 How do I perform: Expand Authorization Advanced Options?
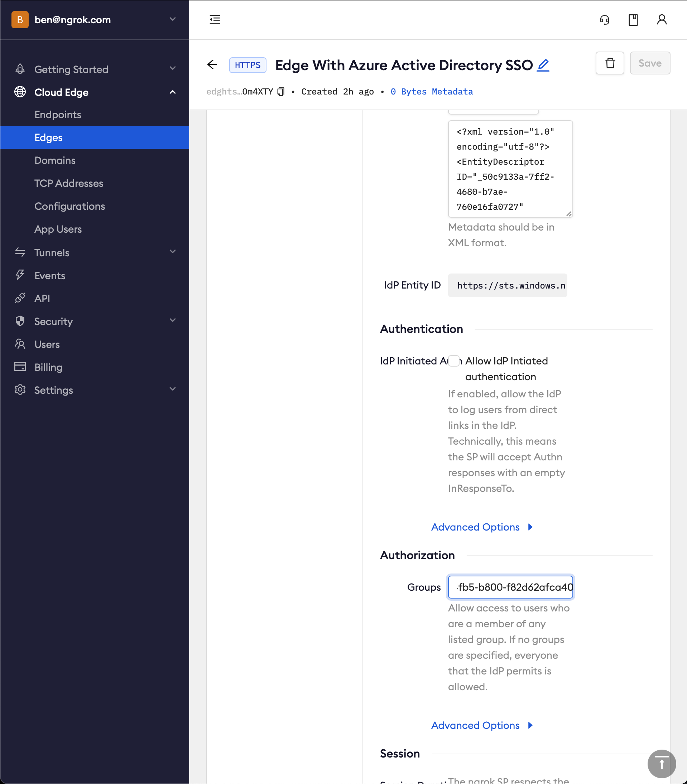pyautogui.click(x=482, y=725)
